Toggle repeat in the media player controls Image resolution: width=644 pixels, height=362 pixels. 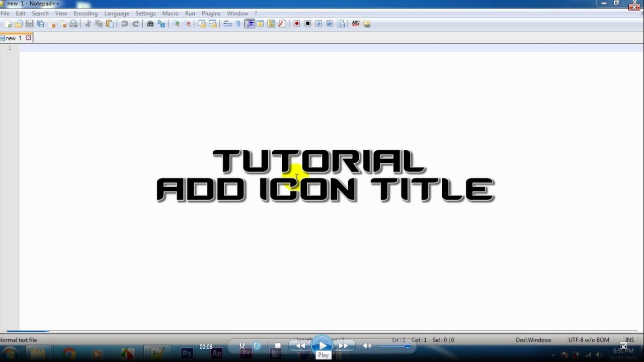pyautogui.click(x=257, y=346)
